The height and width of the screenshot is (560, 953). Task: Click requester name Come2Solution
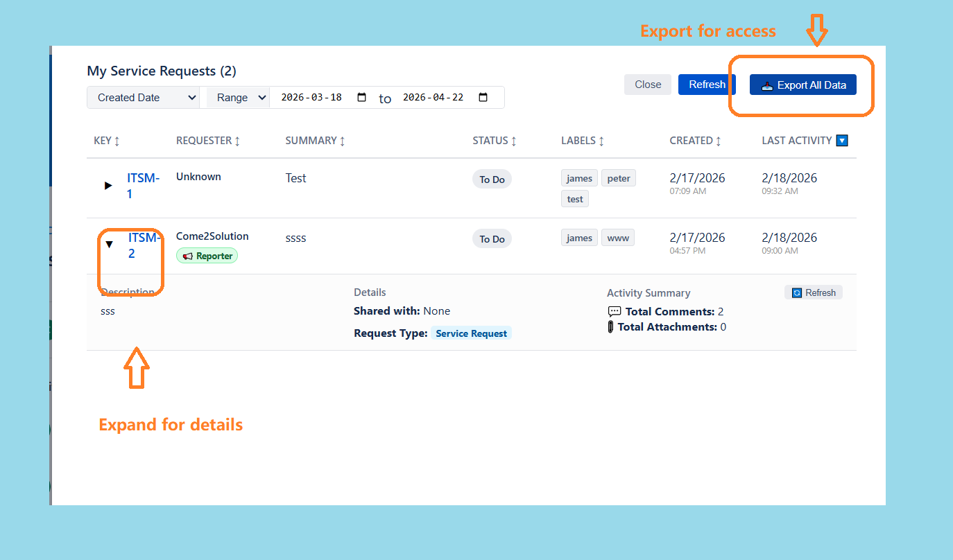click(212, 236)
